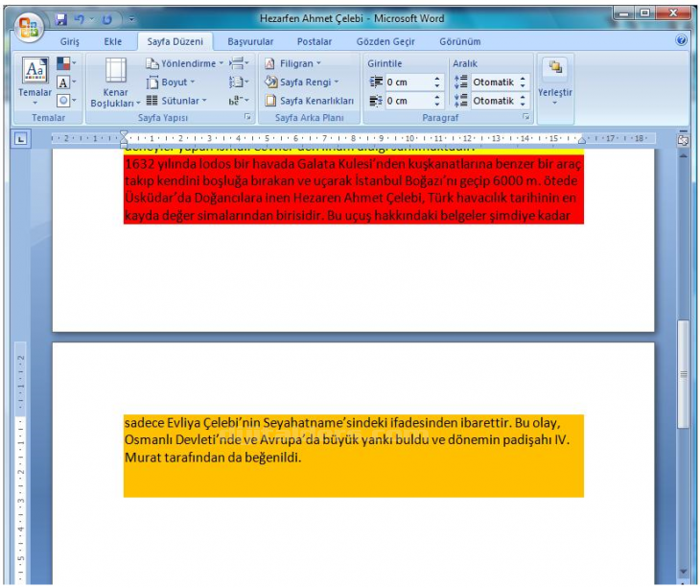The width and height of the screenshot is (700, 588).
Task: Open theme fonts menu
Action: point(66,82)
